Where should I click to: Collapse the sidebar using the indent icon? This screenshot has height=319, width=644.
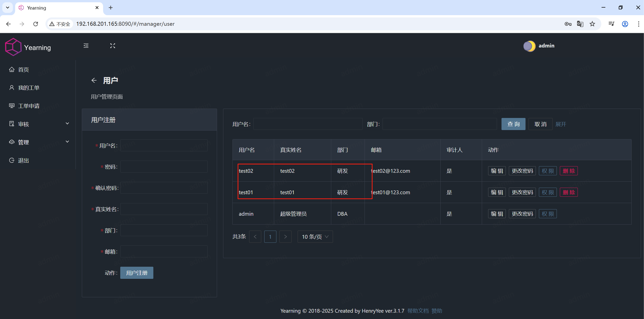click(86, 46)
